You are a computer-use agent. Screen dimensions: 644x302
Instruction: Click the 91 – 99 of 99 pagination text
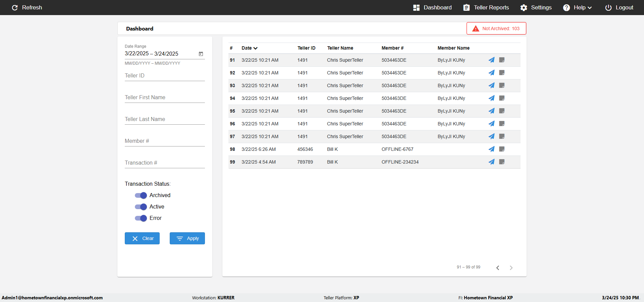coord(468,267)
